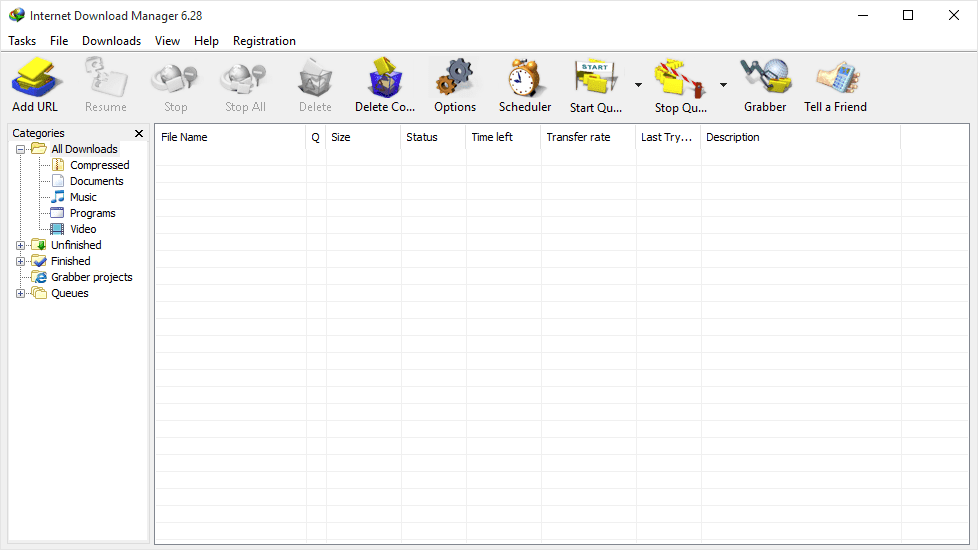The width and height of the screenshot is (978, 550).
Task: Open the Help menu
Action: tap(206, 41)
